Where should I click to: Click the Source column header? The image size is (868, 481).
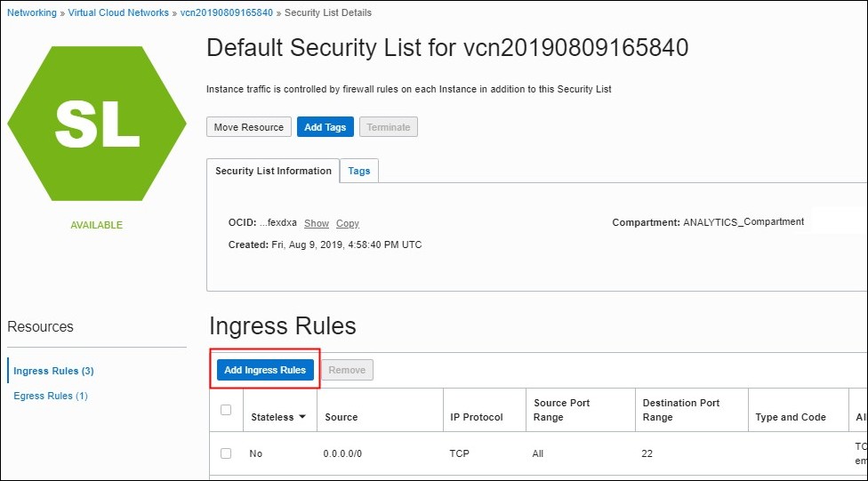coord(342,417)
